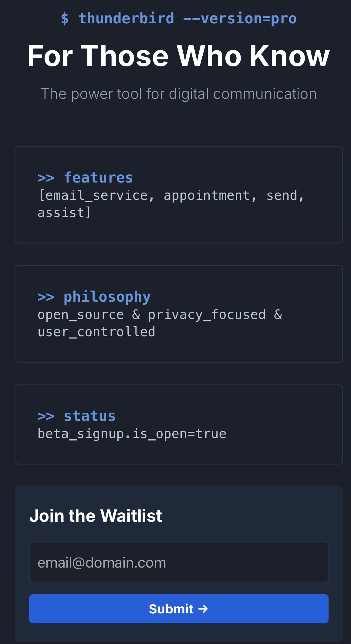The image size is (351, 644).
Task: Click the >> prompt beside status
Action: point(46,416)
